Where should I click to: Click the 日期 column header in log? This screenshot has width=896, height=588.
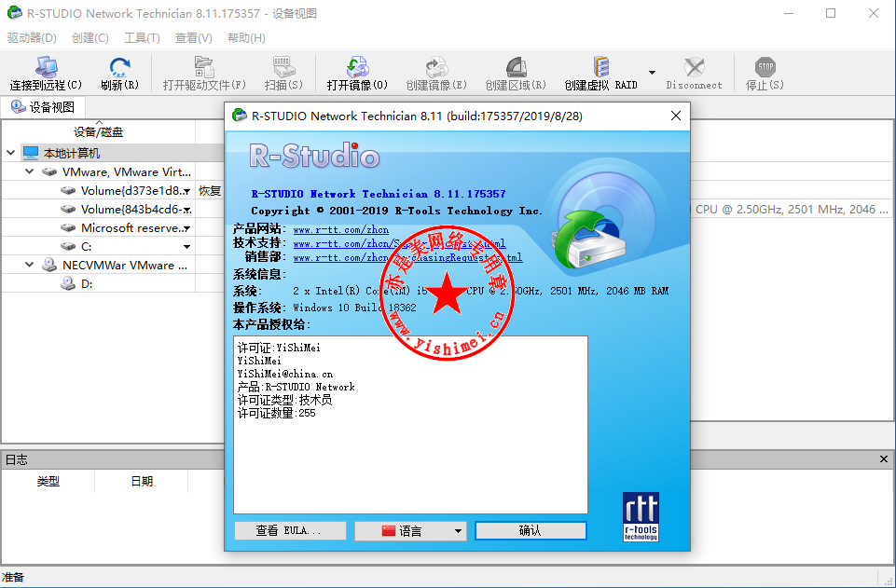coord(142,481)
